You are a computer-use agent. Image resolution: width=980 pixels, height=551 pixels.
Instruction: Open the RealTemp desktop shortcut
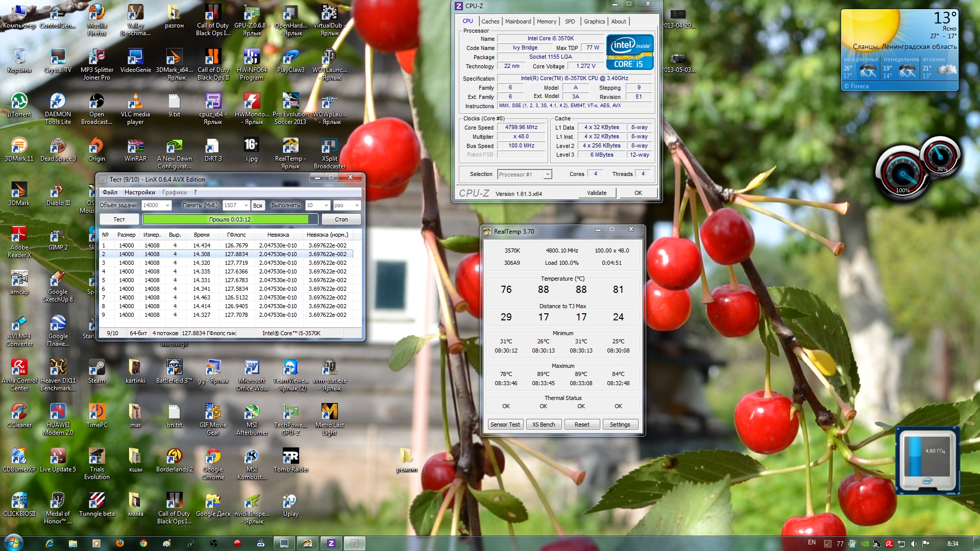tap(290, 146)
